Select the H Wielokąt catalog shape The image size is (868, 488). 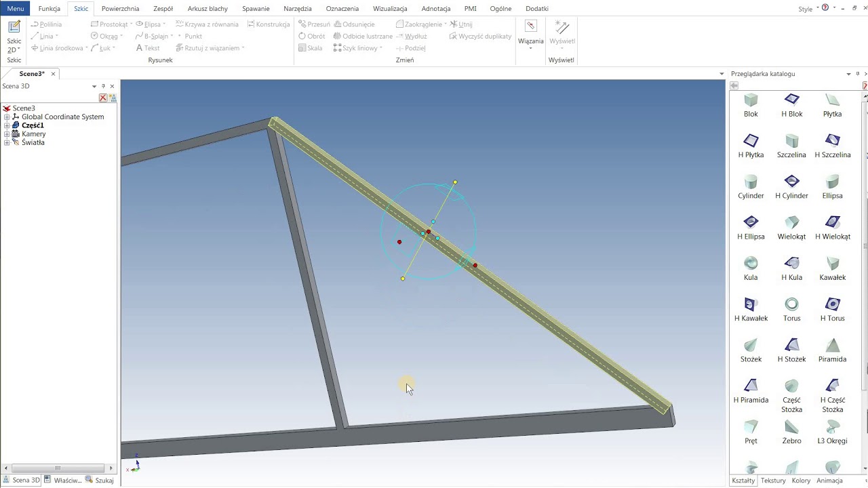tap(832, 228)
